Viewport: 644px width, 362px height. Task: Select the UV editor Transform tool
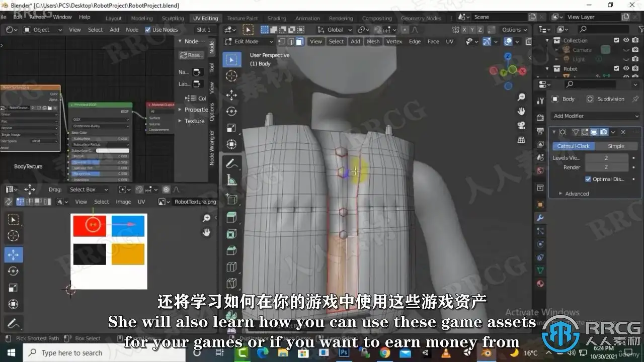(14, 304)
